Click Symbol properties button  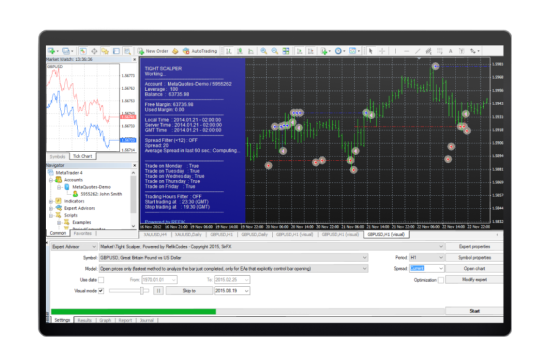[x=474, y=258]
